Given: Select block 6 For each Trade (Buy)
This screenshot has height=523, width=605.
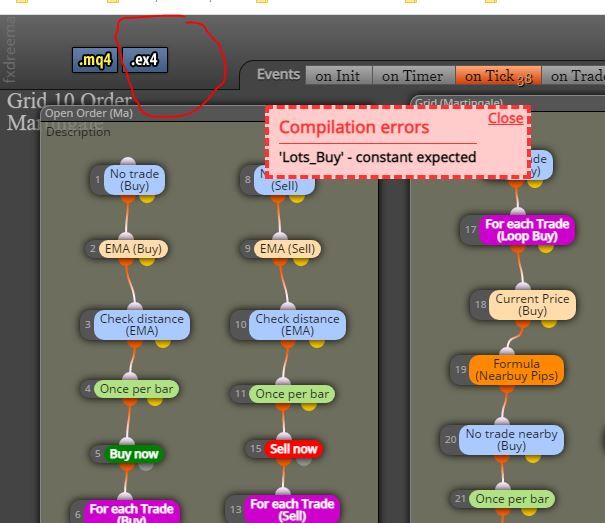Looking at the screenshot, I should (x=131, y=513).
